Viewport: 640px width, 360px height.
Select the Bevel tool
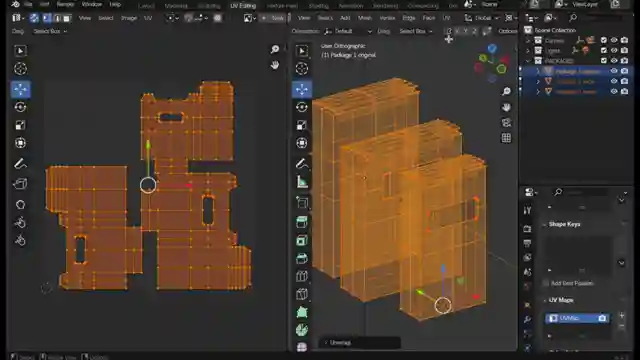(x=302, y=258)
